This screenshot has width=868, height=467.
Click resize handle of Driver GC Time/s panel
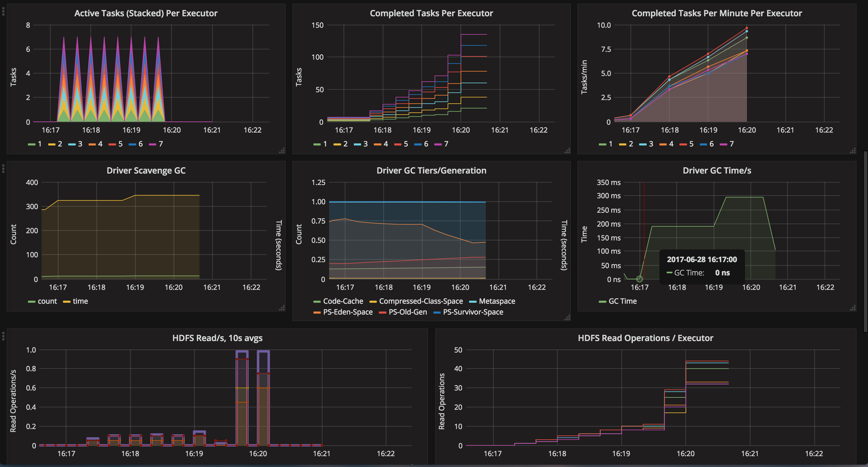(853, 308)
